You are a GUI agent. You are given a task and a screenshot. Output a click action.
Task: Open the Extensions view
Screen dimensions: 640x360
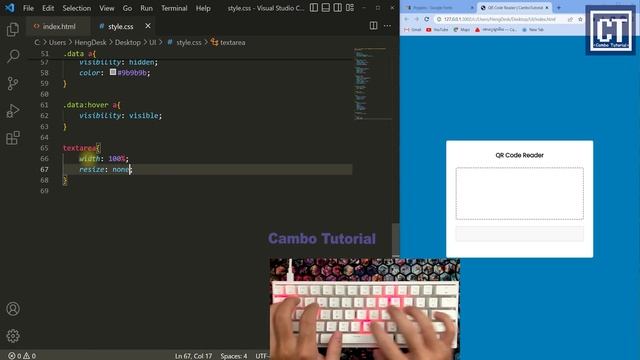pyautogui.click(x=13, y=138)
